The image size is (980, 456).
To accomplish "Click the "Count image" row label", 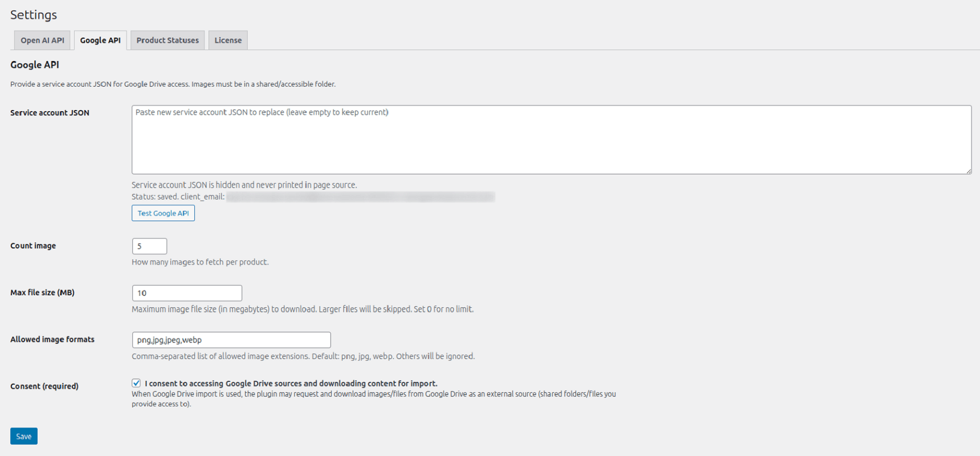I will point(33,246).
